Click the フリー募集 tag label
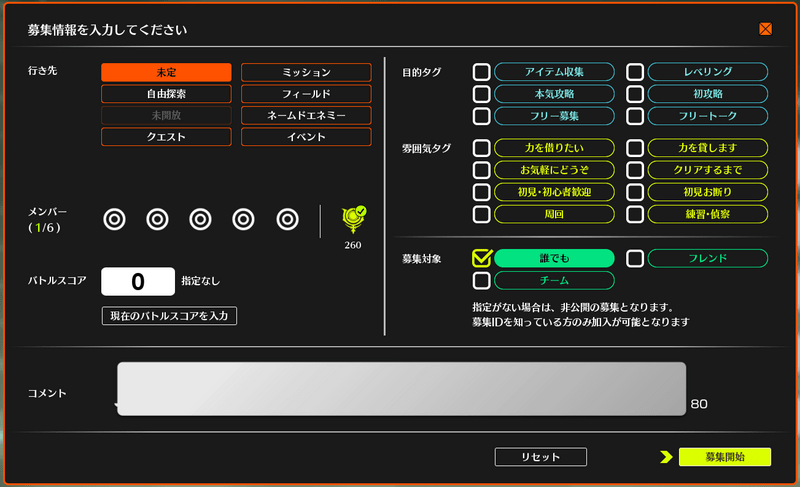The width and height of the screenshot is (800, 487). pos(554,116)
